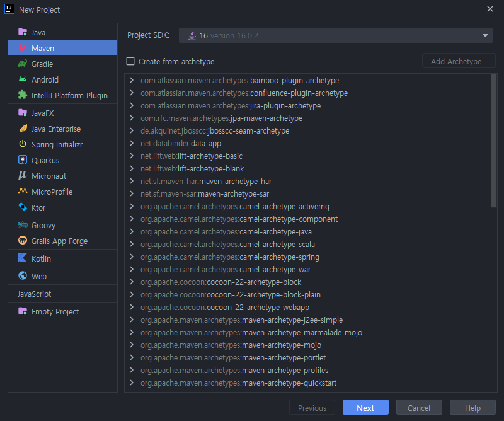Expand jbosscc-seam-archetype node
This screenshot has height=421, width=504.
coord(132,130)
